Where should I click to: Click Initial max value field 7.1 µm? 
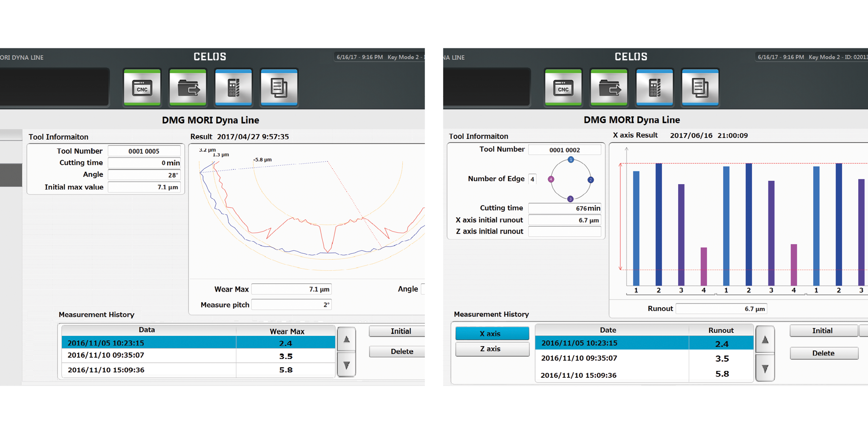pos(144,187)
